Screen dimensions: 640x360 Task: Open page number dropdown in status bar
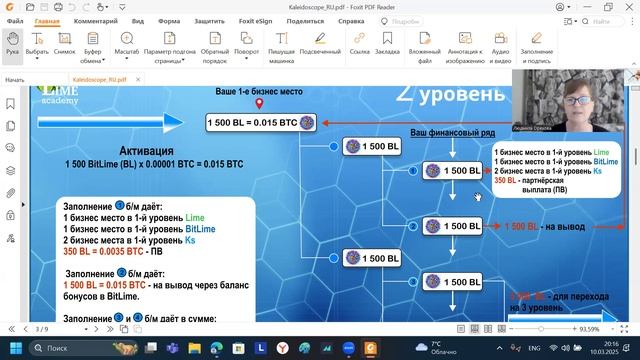point(86,329)
